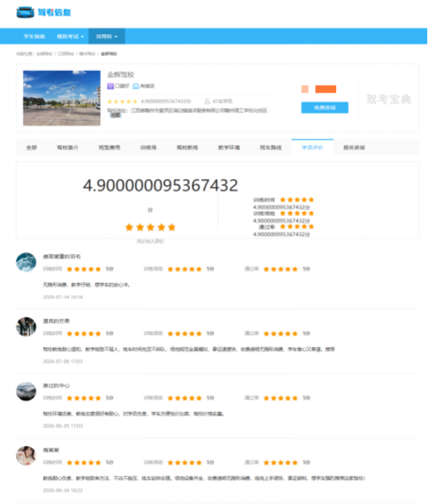Switch to the 班型费用 tab
428x504 pixels.
tap(110, 147)
